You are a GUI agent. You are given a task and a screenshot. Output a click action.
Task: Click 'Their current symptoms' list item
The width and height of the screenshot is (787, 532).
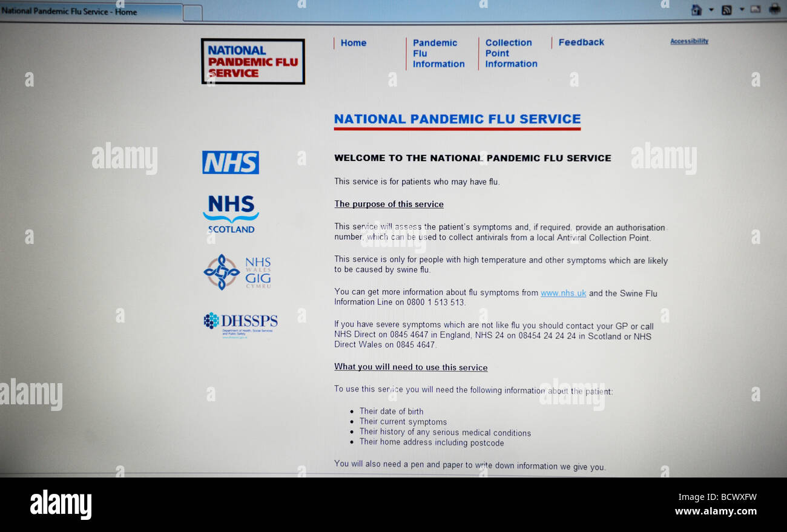tap(403, 422)
